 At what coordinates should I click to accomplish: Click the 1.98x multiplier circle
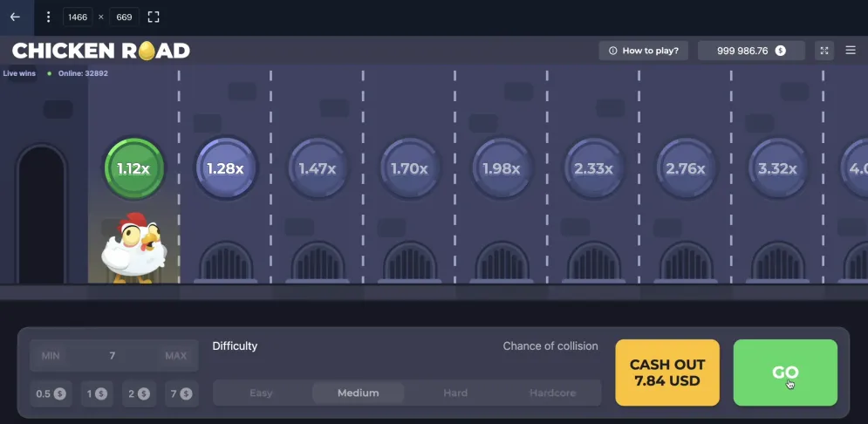click(x=502, y=168)
